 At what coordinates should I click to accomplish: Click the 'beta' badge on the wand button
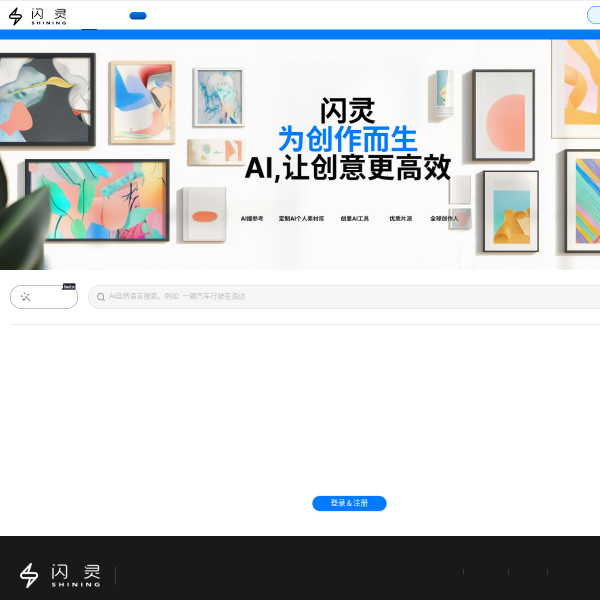click(69, 287)
